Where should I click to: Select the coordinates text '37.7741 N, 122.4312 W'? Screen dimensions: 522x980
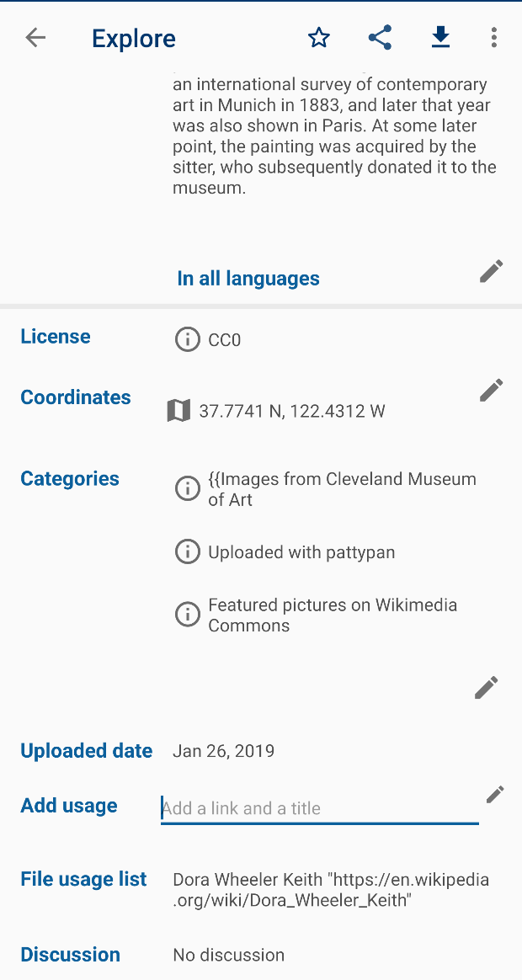coord(290,411)
